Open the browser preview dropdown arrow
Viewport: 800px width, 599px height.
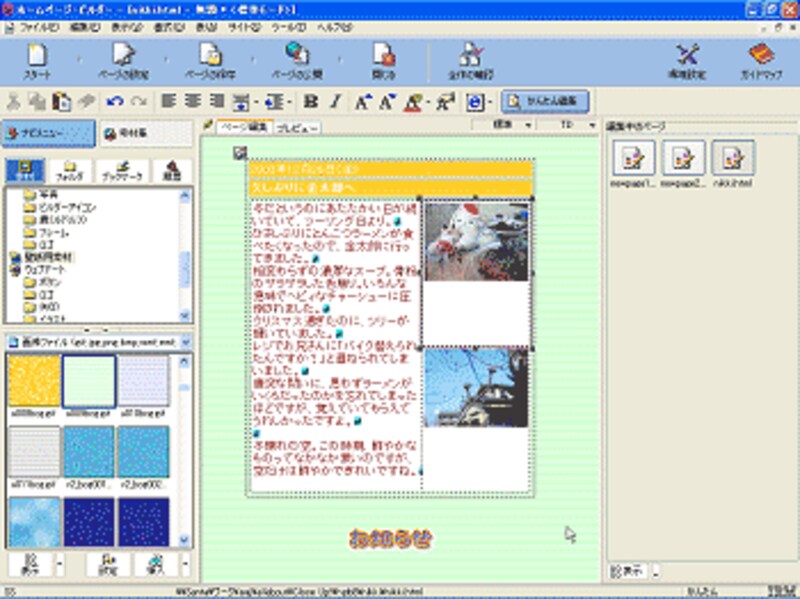pos(489,103)
